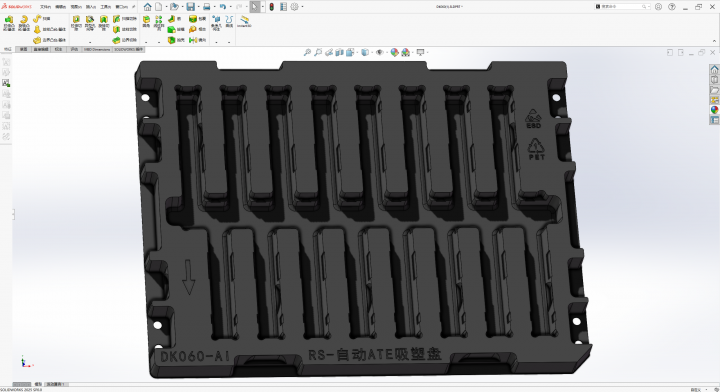Viewport: 720px width, 392px height.
Task: Open the Edit Appearance color ball
Action: [x=394, y=52]
